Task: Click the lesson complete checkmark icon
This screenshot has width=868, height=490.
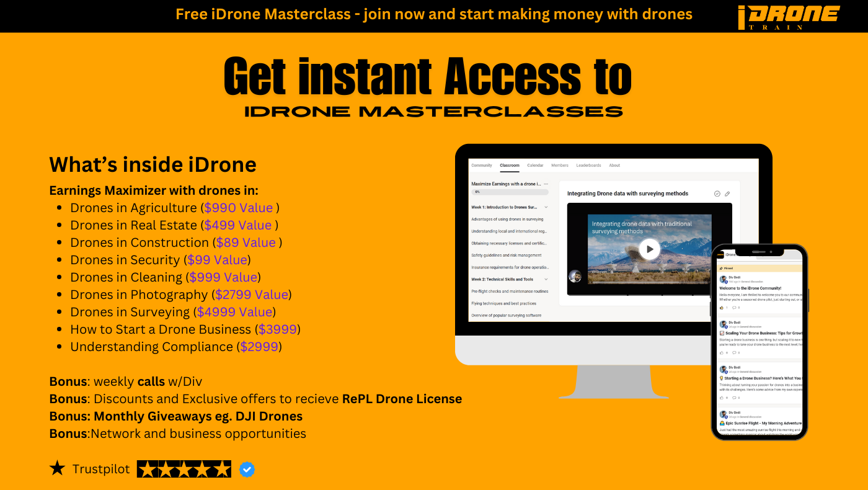Action: pyautogui.click(x=717, y=193)
